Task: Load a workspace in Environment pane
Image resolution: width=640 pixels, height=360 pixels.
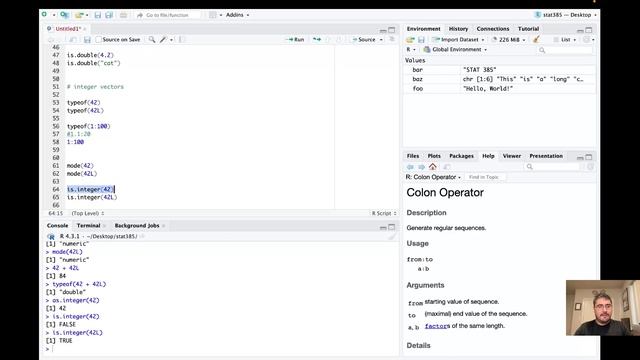Action: click(410, 40)
